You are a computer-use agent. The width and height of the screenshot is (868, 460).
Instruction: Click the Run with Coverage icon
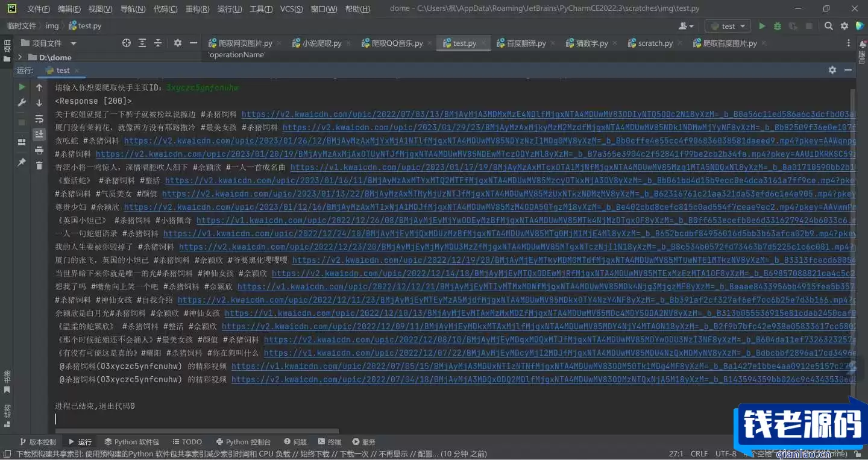[x=793, y=26]
